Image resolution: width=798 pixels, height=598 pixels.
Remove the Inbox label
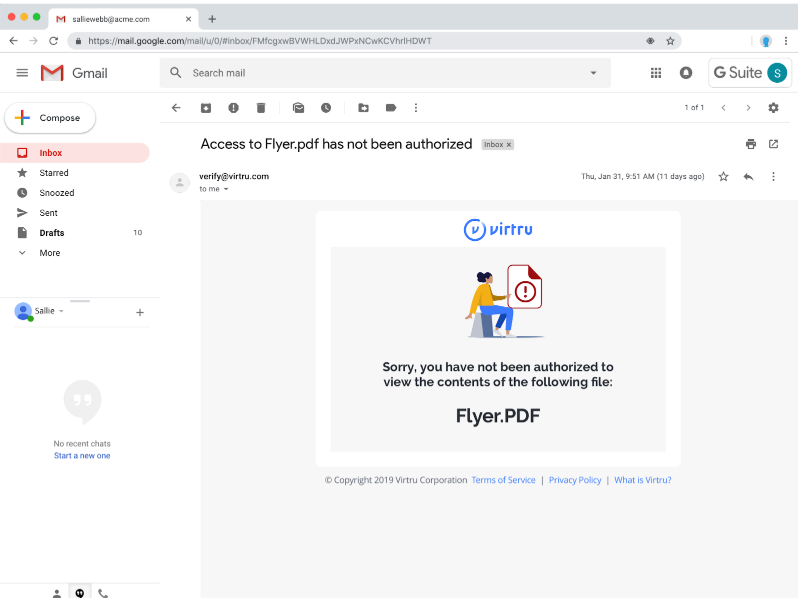click(508, 145)
